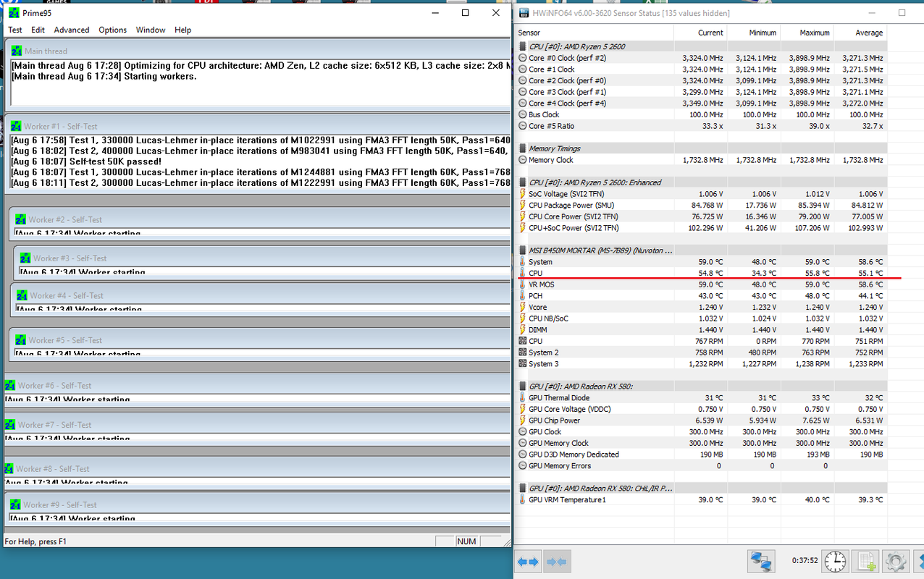Click the collapse-columns inward arrows button in HWiNFO
This screenshot has height=579, width=924.
(557, 561)
